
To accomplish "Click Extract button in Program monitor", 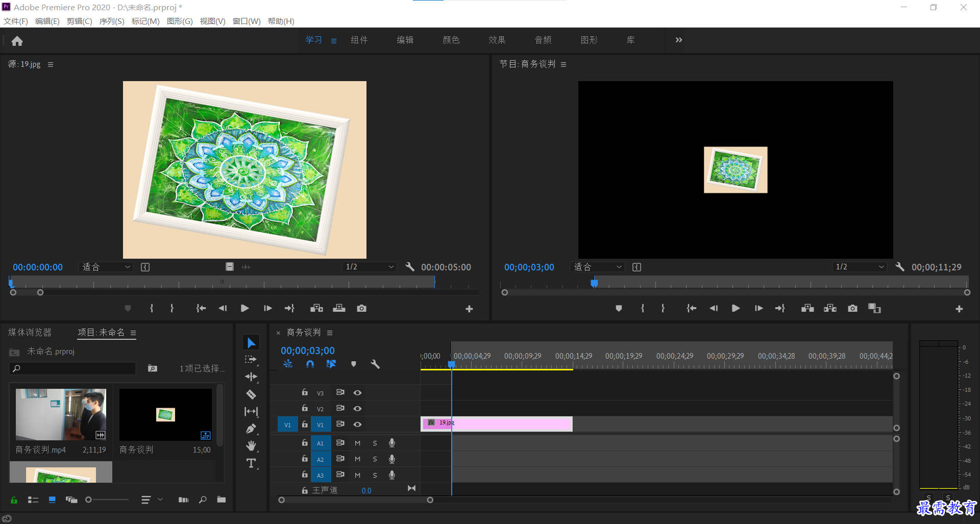I will [x=830, y=308].
